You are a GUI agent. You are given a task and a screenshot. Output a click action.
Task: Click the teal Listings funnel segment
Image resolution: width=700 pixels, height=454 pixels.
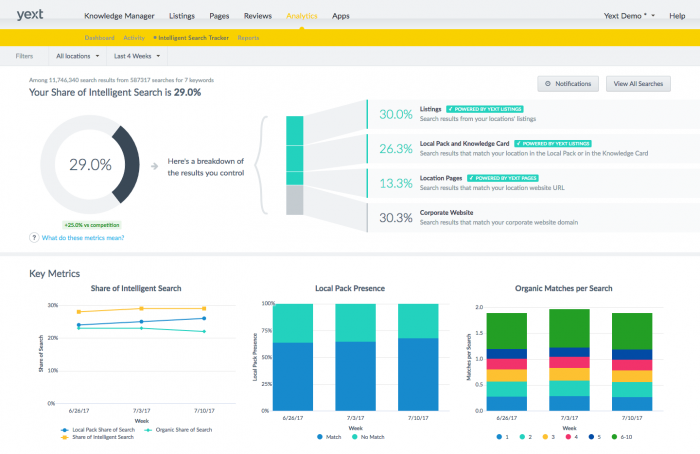pos(294,130)
